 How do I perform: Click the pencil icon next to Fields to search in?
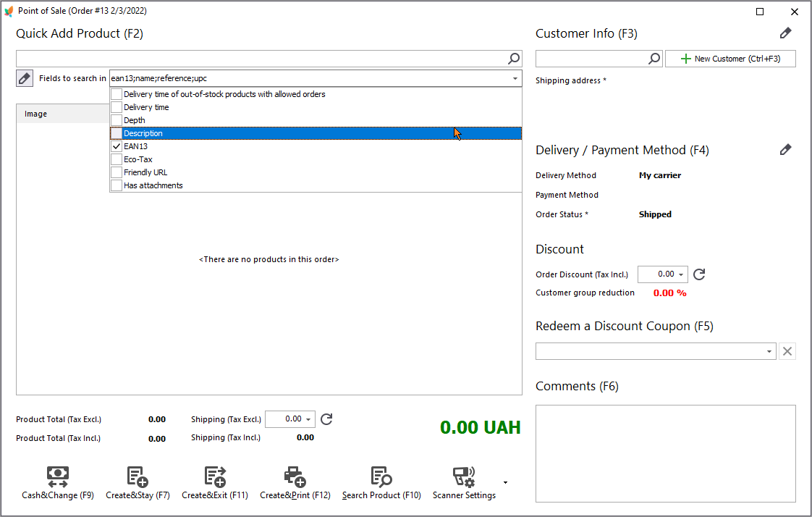click(x=25, y=78)
